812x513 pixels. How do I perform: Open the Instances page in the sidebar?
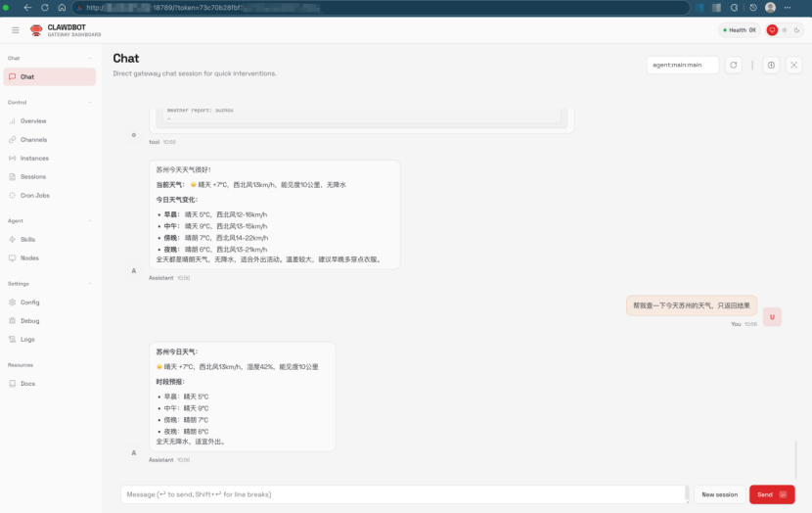pos(34,159)
